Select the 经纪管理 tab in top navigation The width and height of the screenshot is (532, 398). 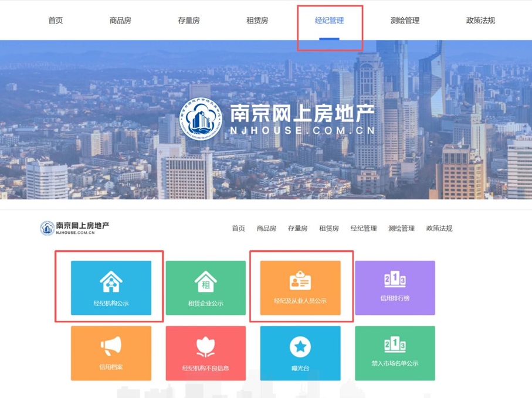329,21
